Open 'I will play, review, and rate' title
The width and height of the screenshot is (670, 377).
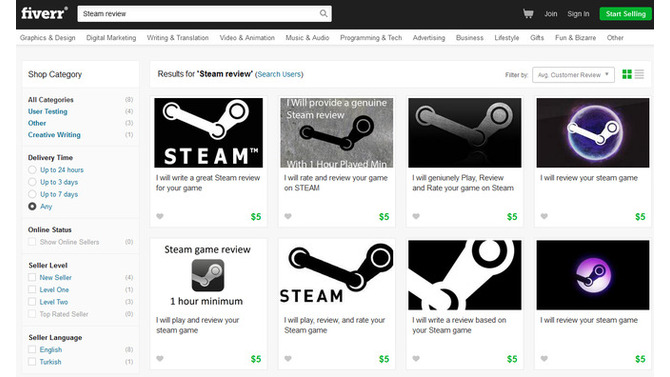pyautogui.click(x=335, y=325)
